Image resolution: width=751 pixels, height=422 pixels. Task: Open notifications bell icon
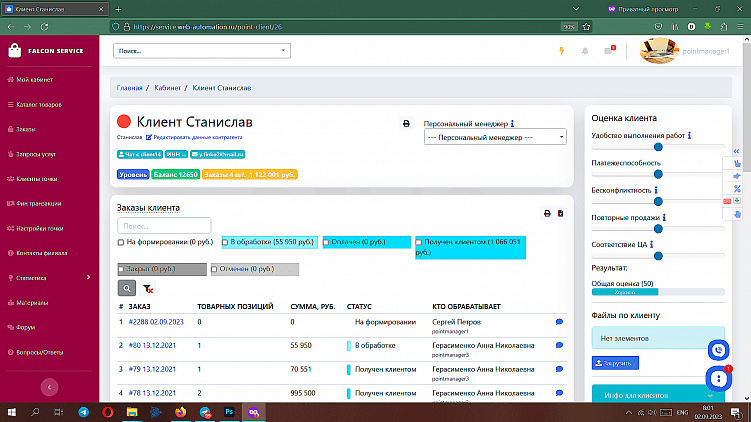pyautogui.click(x=585, y=50)
